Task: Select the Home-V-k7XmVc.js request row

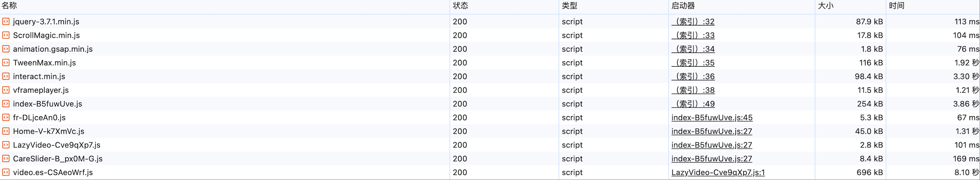Action: click(x=490, y=131)
